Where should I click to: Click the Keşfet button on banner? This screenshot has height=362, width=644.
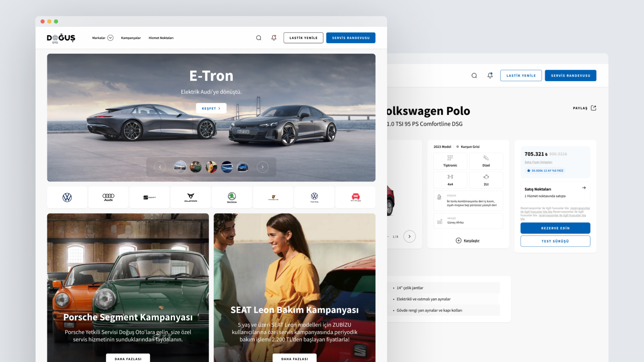211,108
